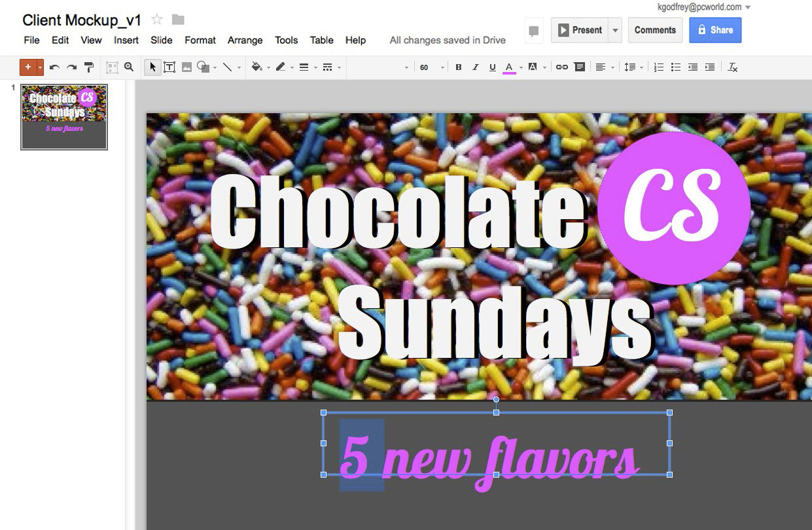
Task: Click the Insert link chain icon
Action: [x=561, y=67]
